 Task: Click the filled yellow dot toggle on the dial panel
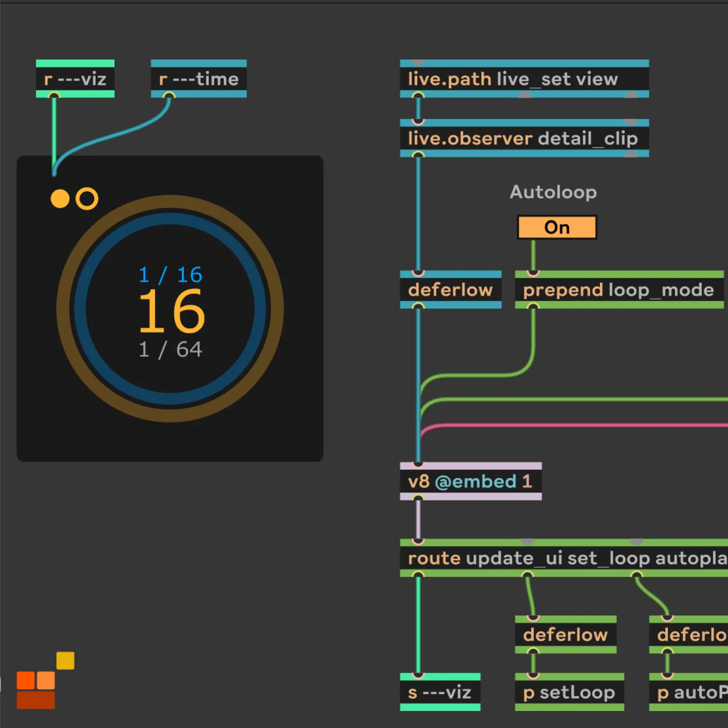coord(60,199)
